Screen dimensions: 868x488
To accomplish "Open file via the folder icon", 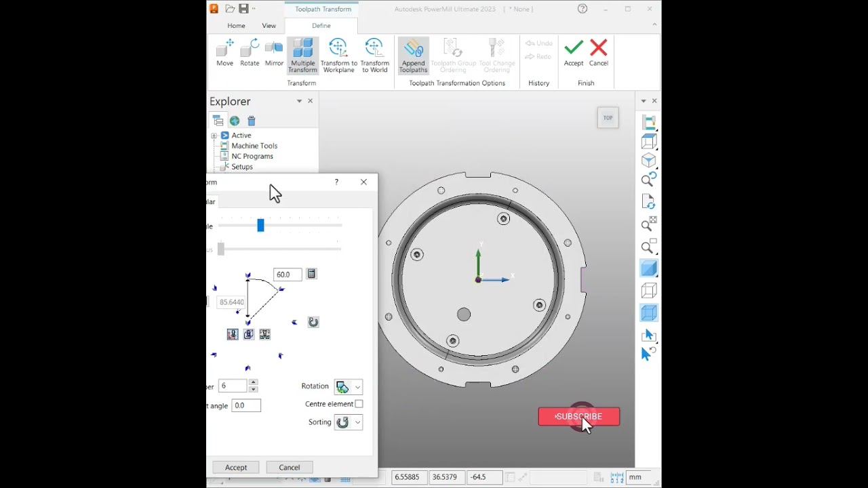I will tap(230, 9).
